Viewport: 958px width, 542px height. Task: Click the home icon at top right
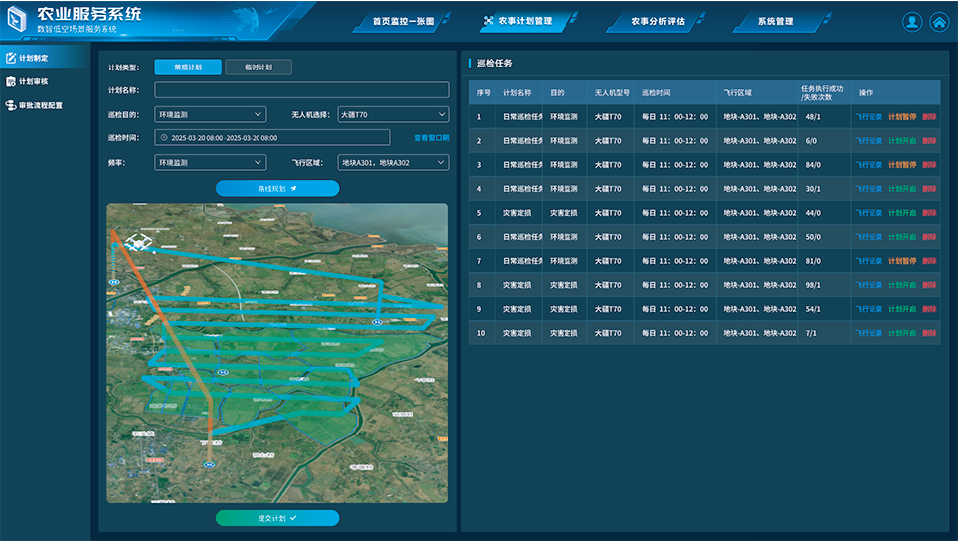939,22
